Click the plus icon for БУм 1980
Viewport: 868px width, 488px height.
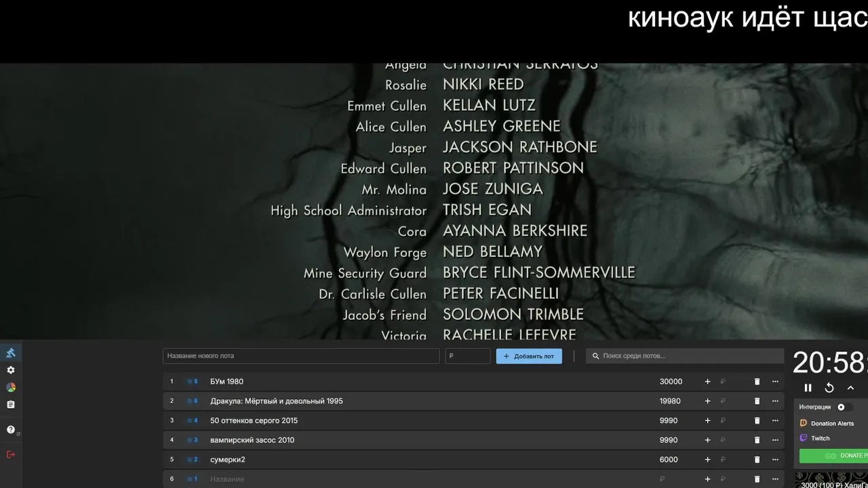[x=707, y=382]
